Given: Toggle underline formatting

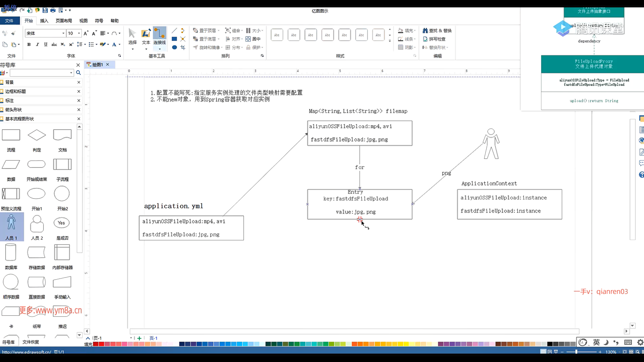Looking at the screenshot, I should (x=46, y=45).
